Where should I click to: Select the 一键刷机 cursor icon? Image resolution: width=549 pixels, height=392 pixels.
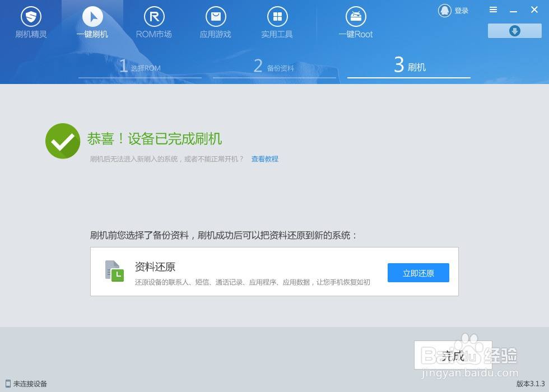[x=92, y=17]
